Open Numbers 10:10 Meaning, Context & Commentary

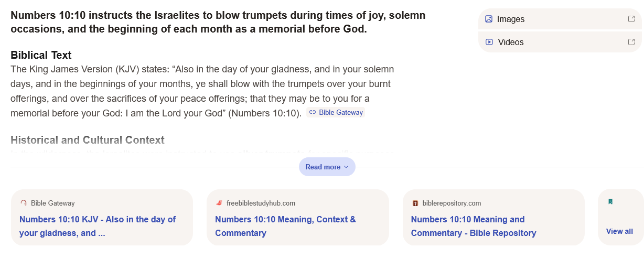[285, 226]
